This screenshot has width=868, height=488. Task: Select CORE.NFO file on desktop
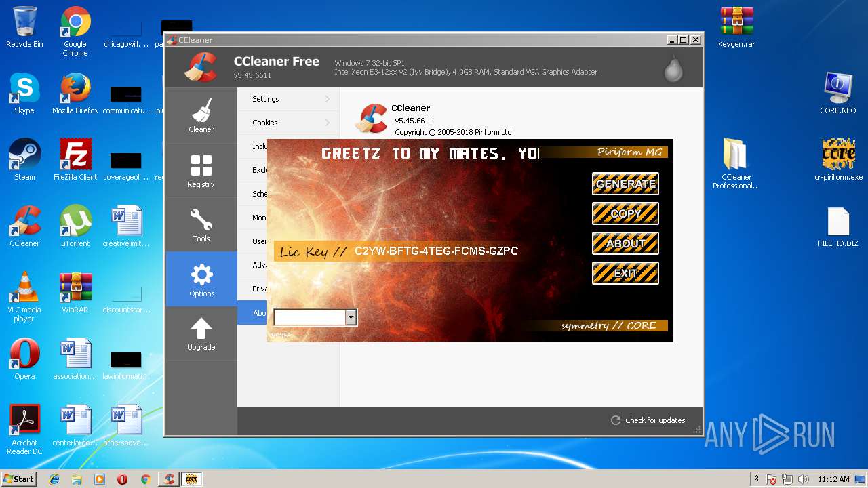click(x=838, y=94)
